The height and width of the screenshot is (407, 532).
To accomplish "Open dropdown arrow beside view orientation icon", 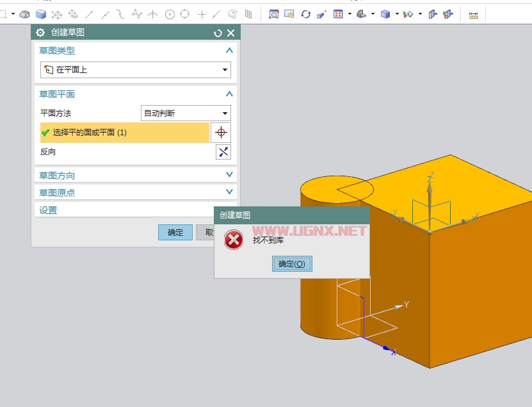I will coord(373,14).
